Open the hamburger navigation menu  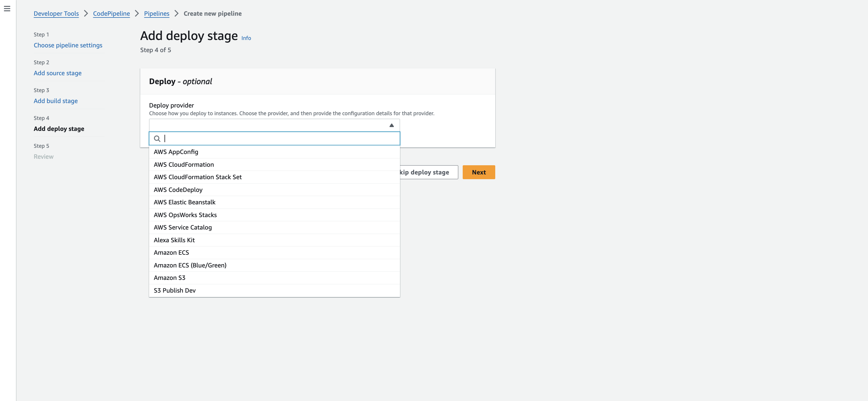[7, 9]
